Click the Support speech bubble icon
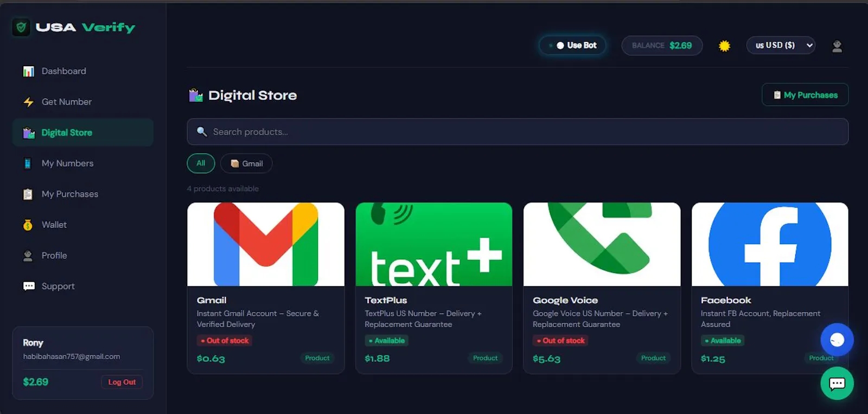The width and height of the screenshot is (868, 414). 29,286
